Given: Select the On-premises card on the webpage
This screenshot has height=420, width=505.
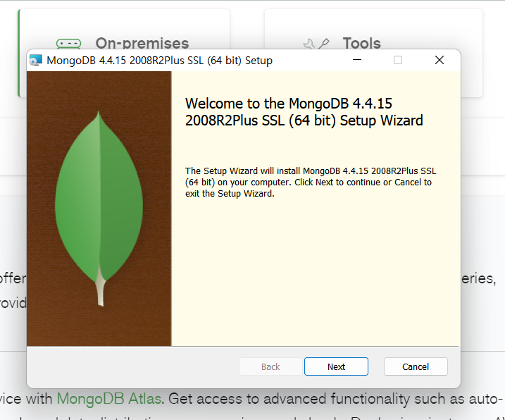Looking at the screenshot, I should coord(124,30).
